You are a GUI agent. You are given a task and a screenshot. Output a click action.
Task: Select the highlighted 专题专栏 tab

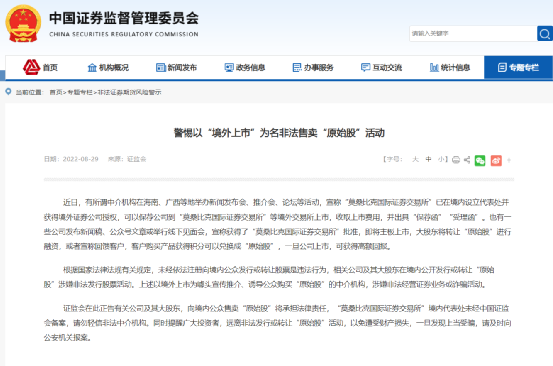click(x=518, y=67)
